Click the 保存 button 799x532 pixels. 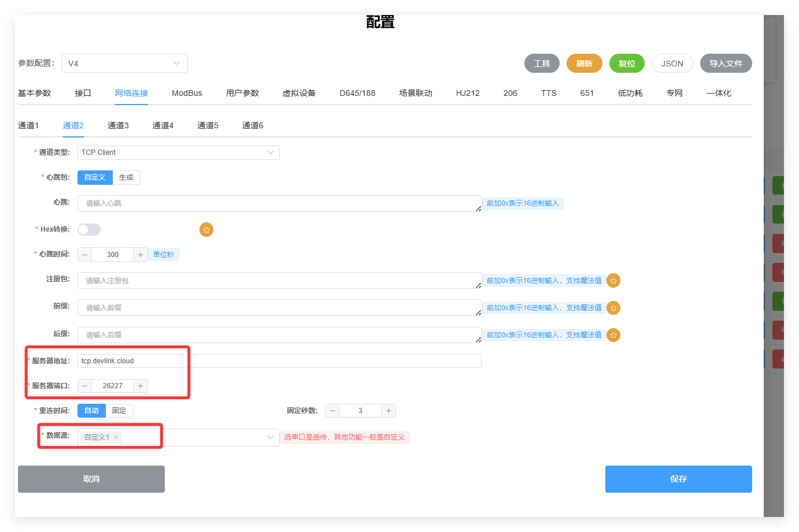(x=678, y=479)
